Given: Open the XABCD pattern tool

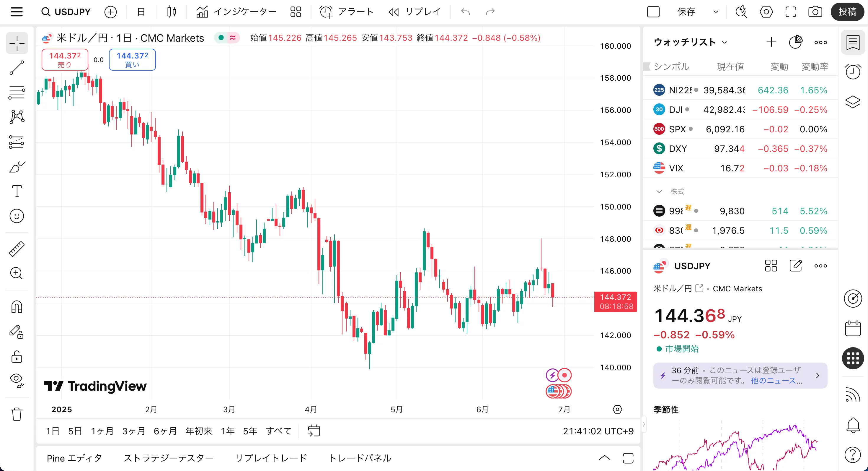Looking at the screenshot, I should pyautogui.click(x=17, y=116).
